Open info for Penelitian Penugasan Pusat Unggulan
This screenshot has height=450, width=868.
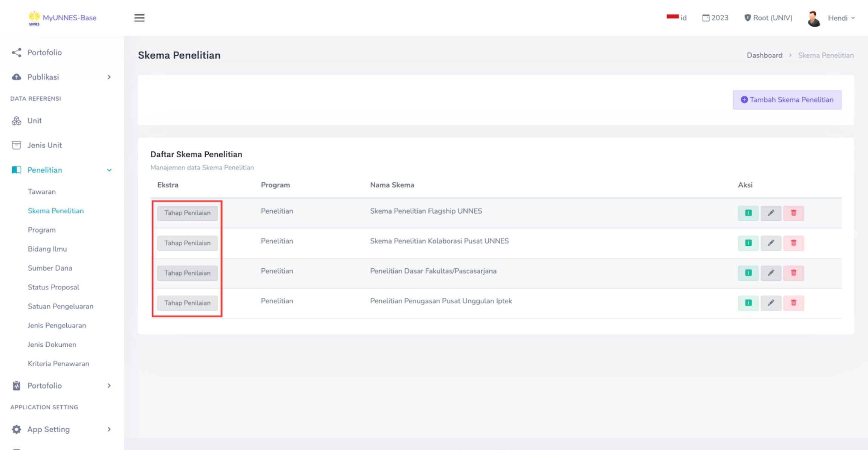(x=748, y=303)
